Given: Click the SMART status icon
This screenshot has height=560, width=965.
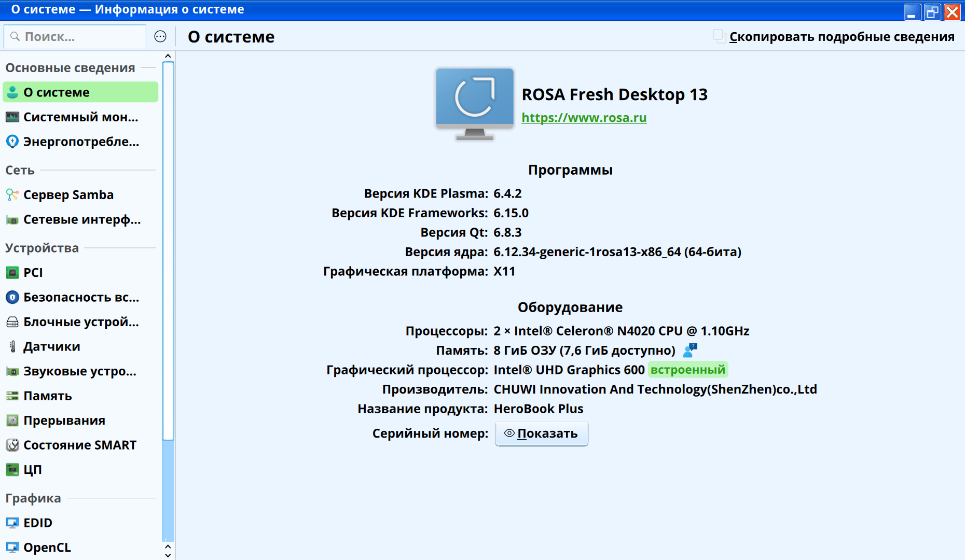Looking at the screenshot, I should coord(12,445).
